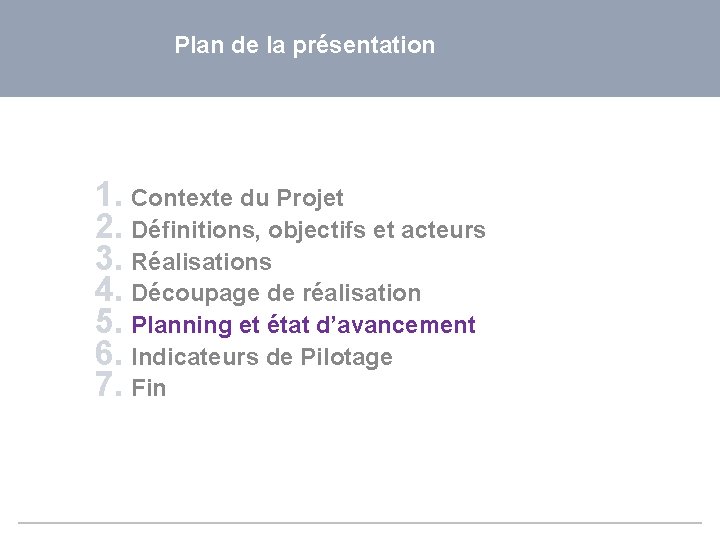720x540 pixels.
Task: Click the word "objectifs" in the agenda
Action: tap(317, 230)
